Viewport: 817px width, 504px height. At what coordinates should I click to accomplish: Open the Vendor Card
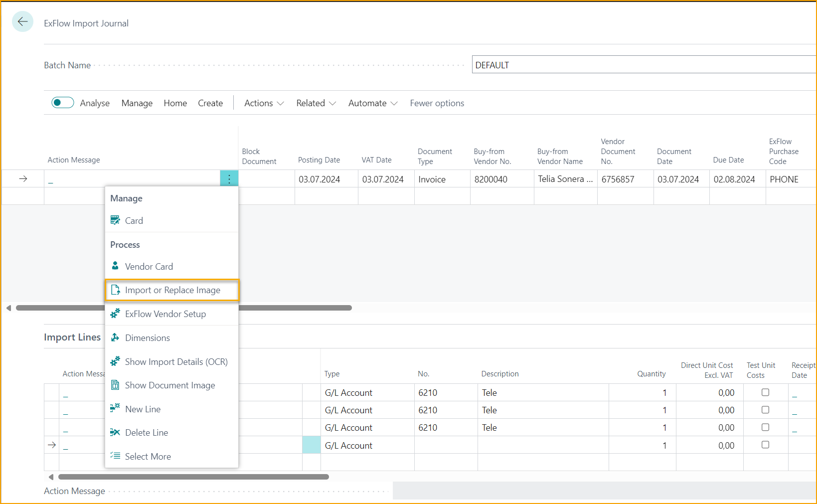coord(149,266)
